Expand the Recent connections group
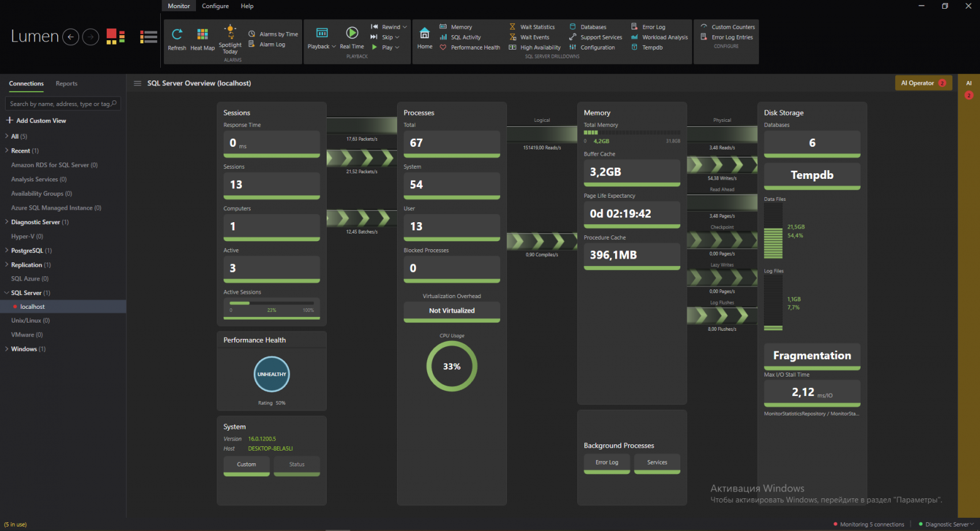Screen dimensions: 980x531 pyautogui.click(x=7, y=151)
